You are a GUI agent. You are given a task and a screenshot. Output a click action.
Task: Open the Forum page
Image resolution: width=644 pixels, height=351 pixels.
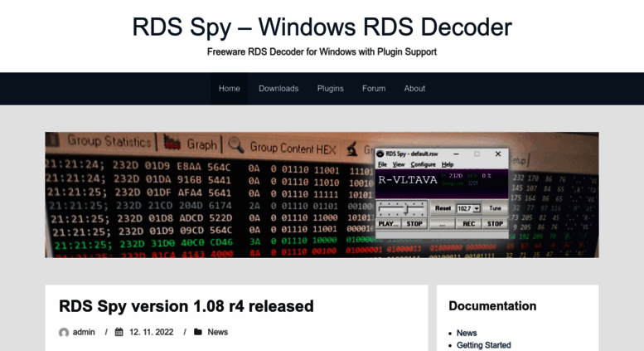coord(374,88)
